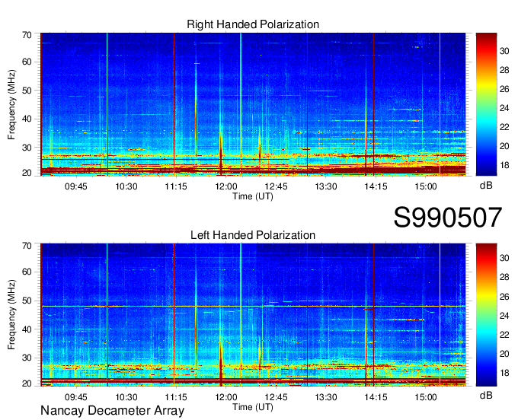Click the 40 frequency tick in top plot
The width and height of the screenshot is (518, 420).
click(x=27, y=119)
